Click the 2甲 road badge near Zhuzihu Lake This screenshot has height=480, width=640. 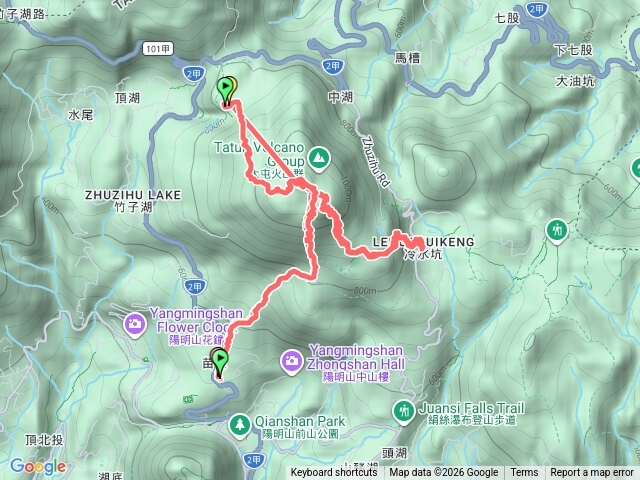[x=194, y=287]
